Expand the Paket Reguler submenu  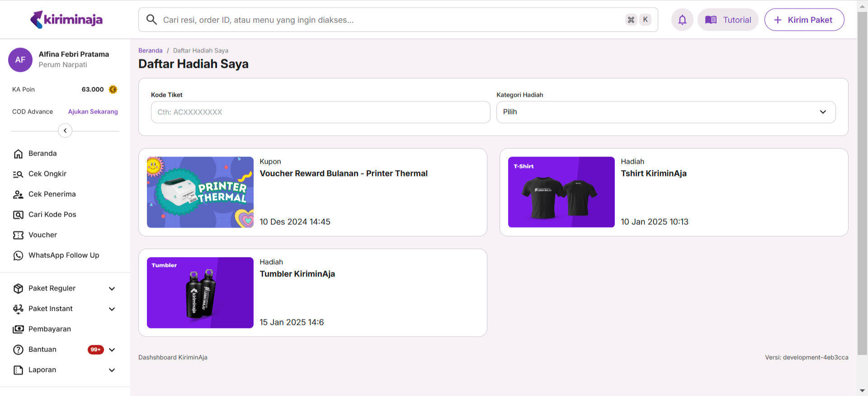[112, 289]
